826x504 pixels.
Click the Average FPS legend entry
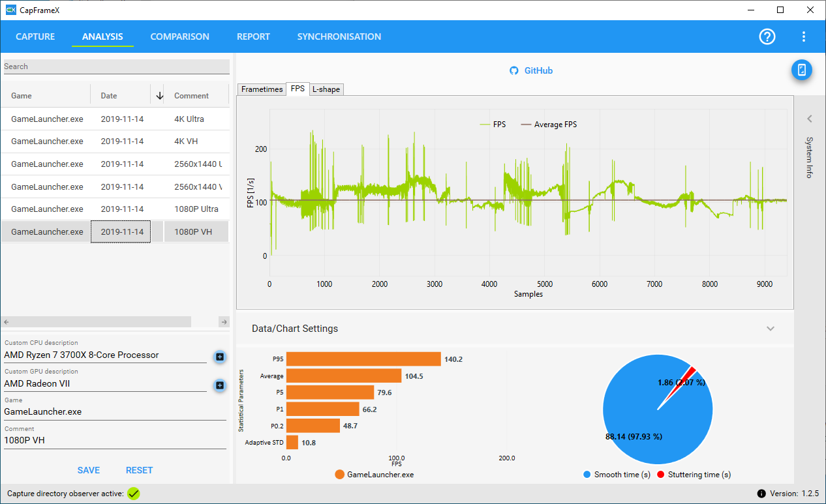click(548, 125)
